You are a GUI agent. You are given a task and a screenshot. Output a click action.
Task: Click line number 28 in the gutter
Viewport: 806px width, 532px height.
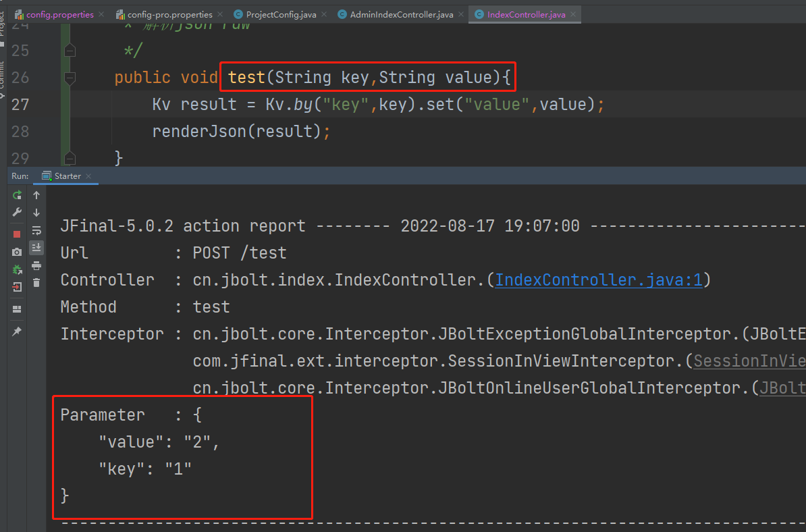(x=20, y=132)
